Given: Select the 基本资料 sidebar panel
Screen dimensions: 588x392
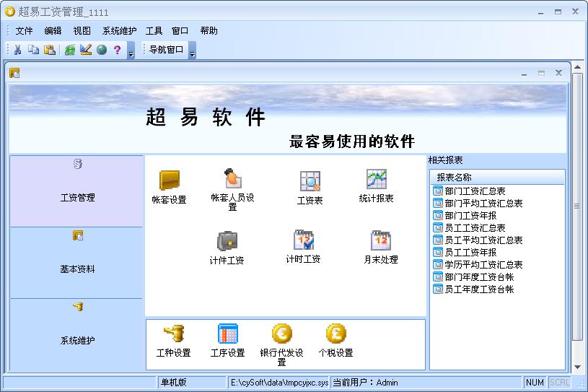Looking at the screenshot, I should [76, 263].
